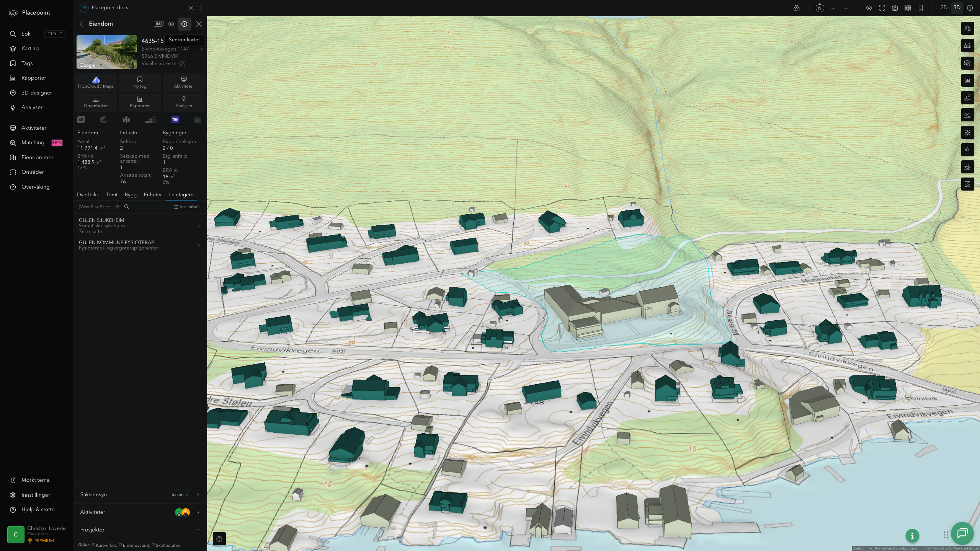Open the TEK source icon
This screenshot has height=551, width=980.
pyautogui.click(x=175, y=120)
